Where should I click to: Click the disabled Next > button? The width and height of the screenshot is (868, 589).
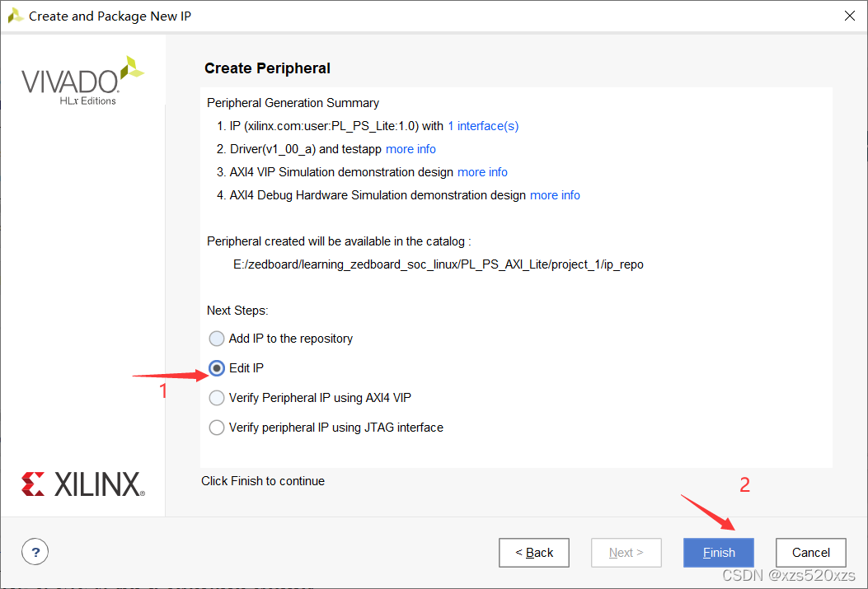(x=626, y=553)
